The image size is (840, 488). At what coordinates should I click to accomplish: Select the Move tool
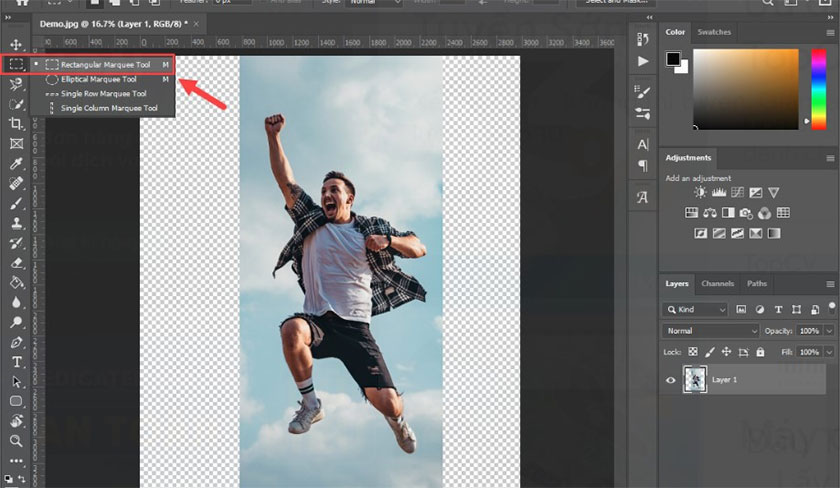point(16,44)
